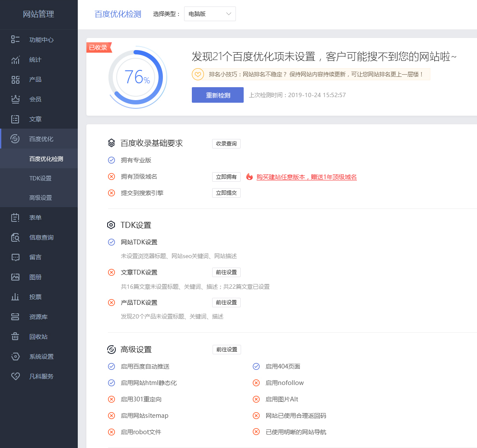
Task: Click the 百度优化 target icon
Action: coord(15,139)
